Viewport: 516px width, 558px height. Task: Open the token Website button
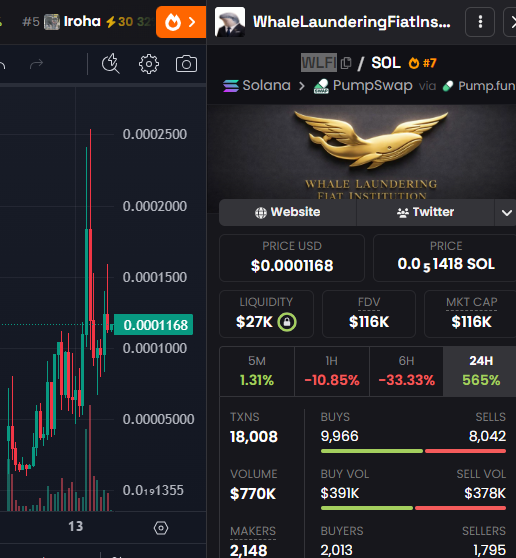pos(288,212)
